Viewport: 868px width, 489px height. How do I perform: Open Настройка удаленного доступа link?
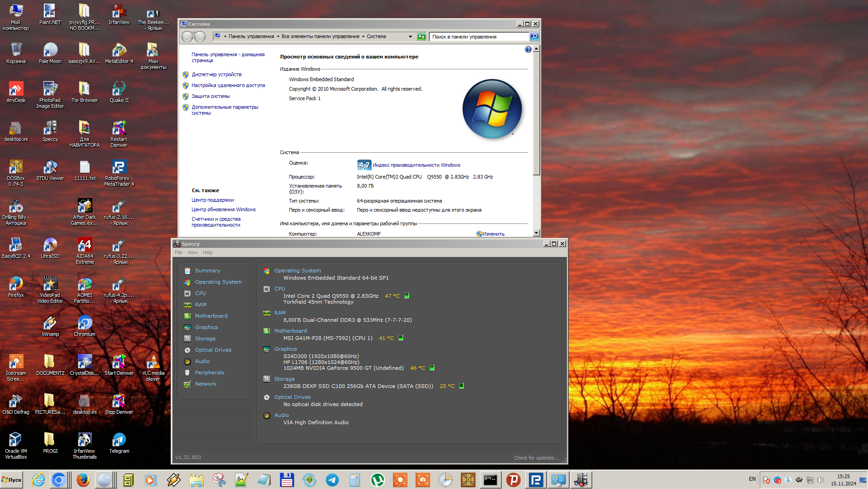coord(228,85)
